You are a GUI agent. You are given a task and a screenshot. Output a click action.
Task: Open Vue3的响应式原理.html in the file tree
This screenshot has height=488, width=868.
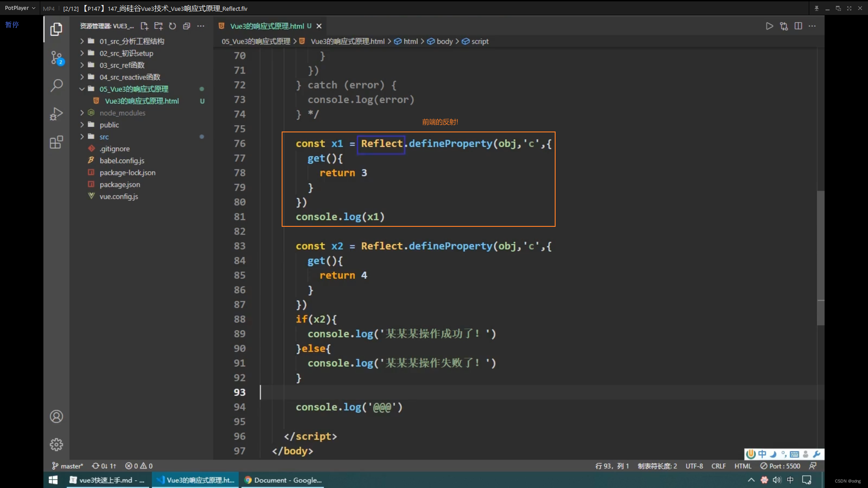tap(142, 101)
